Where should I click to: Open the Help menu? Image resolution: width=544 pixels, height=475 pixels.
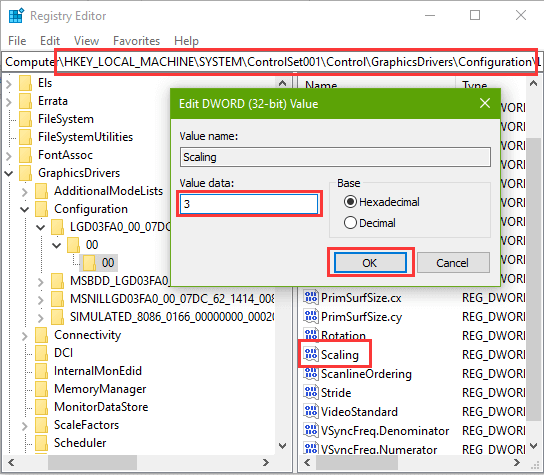(x=186, y=41)
